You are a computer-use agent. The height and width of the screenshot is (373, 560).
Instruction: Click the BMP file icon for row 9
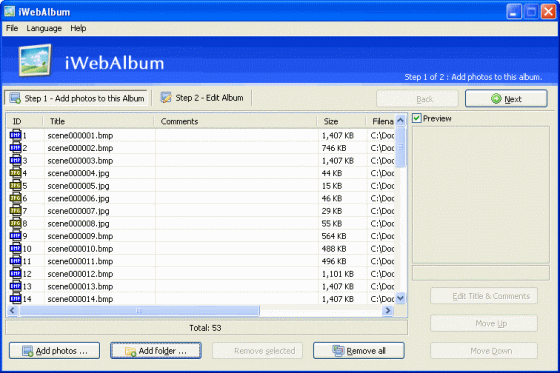15,236
